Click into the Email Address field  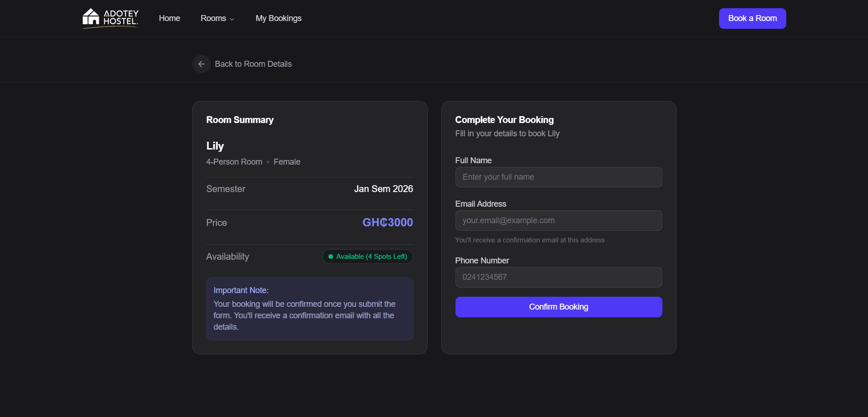coord(558,220)
